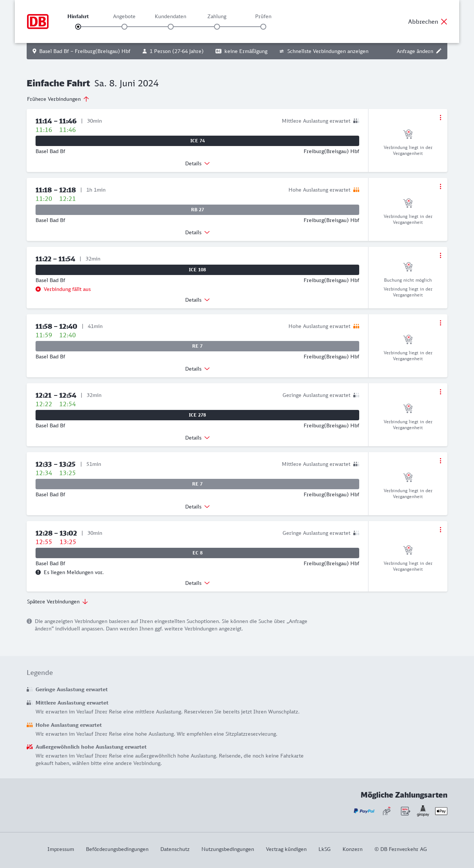Click the PayPal payment icon
This screenshot has width=474, height=868.
point(364,811)
